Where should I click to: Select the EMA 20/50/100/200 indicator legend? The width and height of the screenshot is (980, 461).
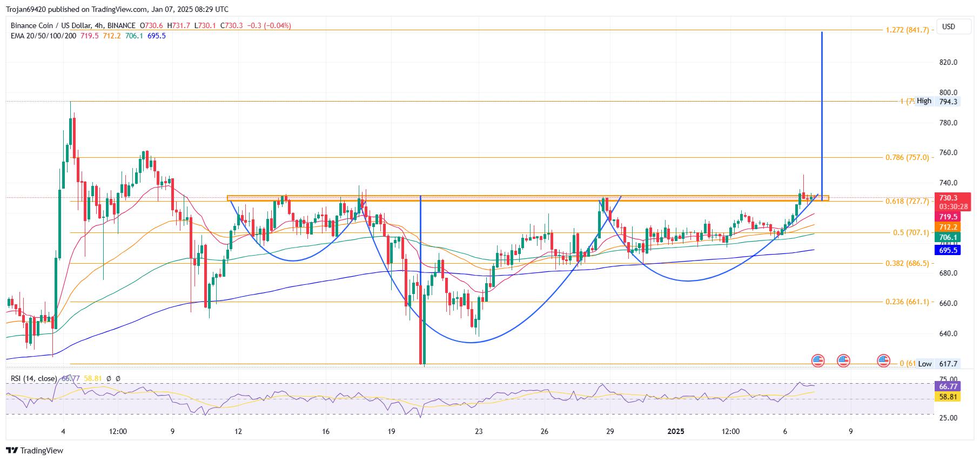tap(43, 36)
